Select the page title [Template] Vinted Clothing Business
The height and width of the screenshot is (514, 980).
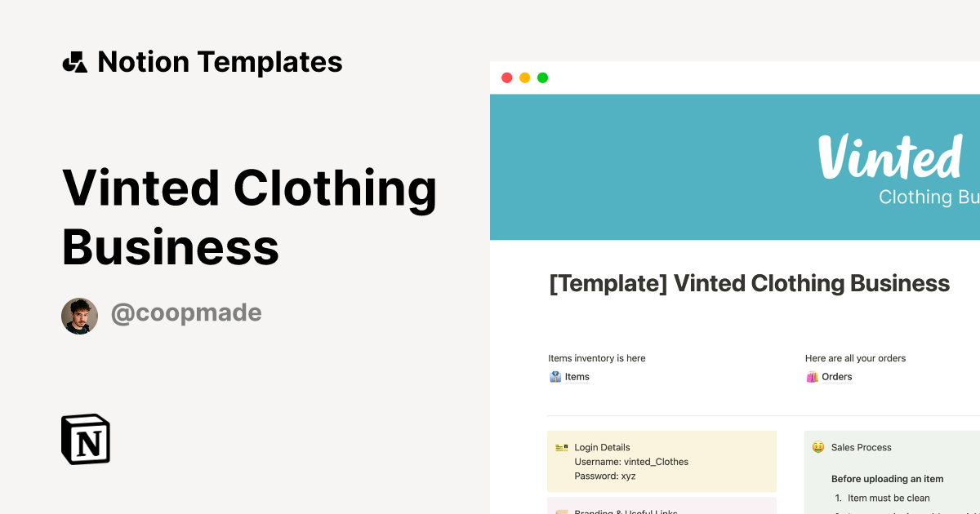click(749, 283)
